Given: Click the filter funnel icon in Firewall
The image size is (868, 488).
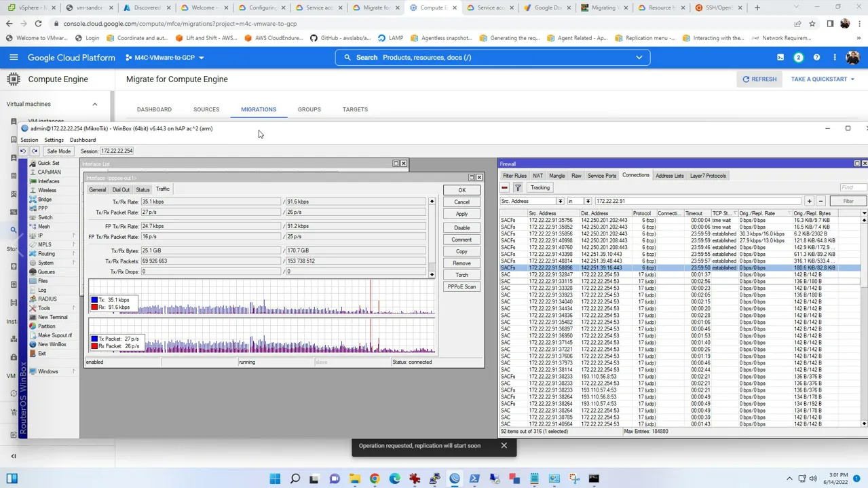Looking at the screenshot, I should pos(518,188).
